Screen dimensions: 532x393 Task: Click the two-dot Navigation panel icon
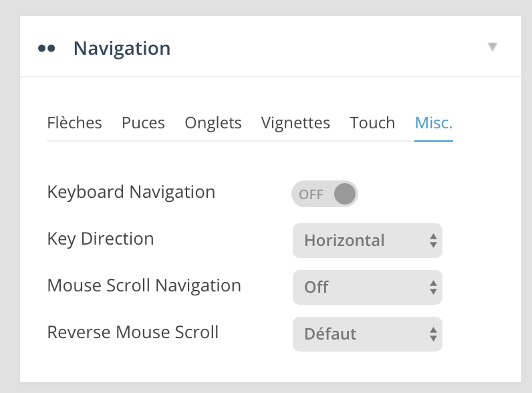click(46, 49)
